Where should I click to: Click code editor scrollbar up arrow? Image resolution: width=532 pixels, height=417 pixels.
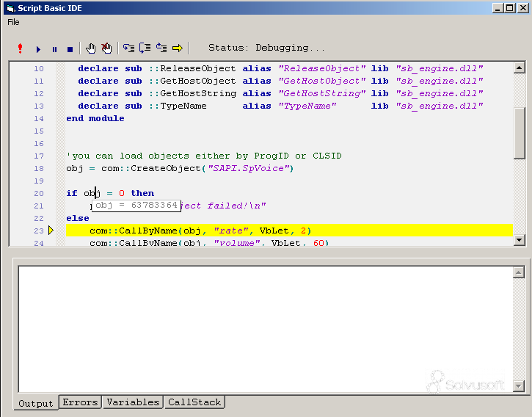click(x=519, y=68)
